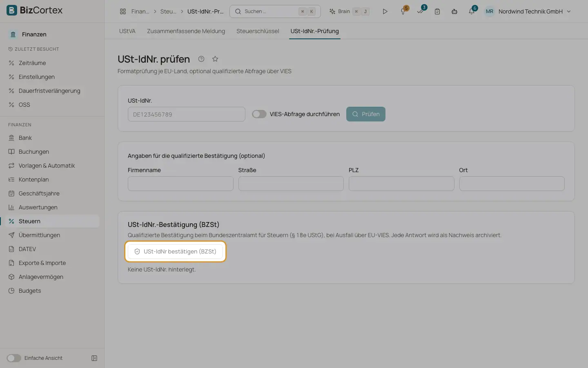Toggle Einfache Ansicht switch

(x=14, y=358)
